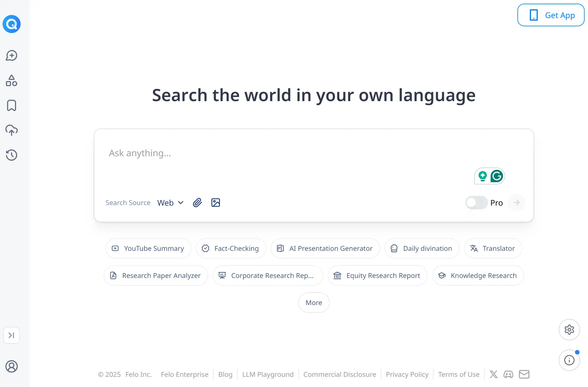Open the Translator chip
The height and width of the screenshot is (387, 588).
click(x=493, y=248)
